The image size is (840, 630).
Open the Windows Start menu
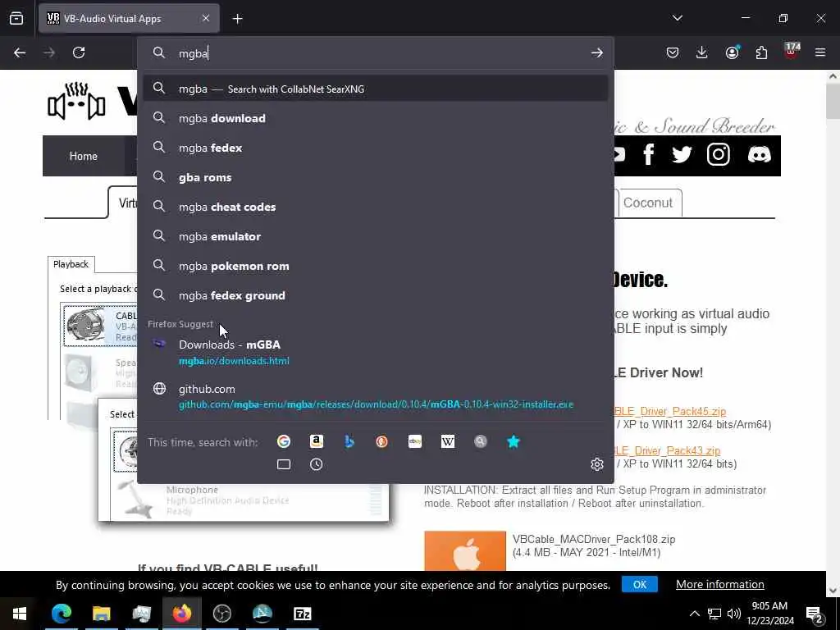click(20, 614)
